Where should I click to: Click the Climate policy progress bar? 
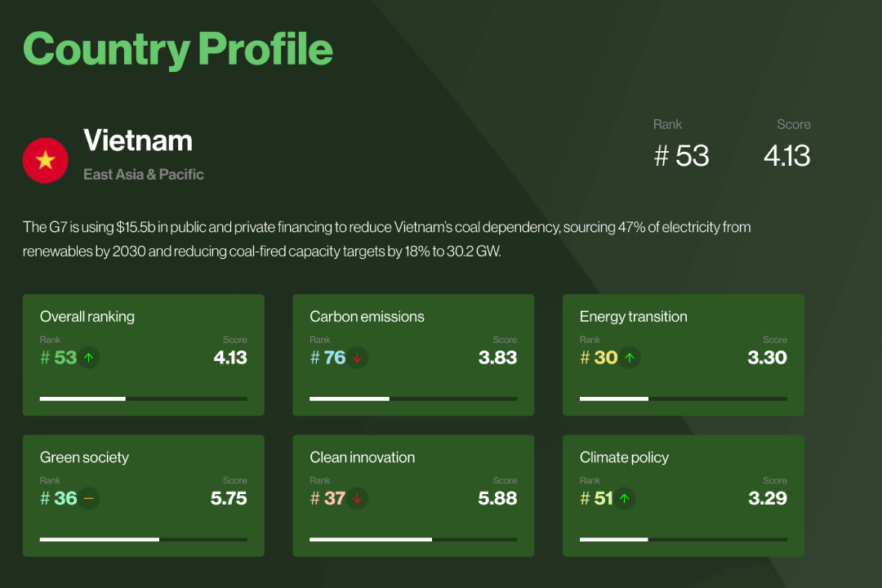(x=684, y=539)
